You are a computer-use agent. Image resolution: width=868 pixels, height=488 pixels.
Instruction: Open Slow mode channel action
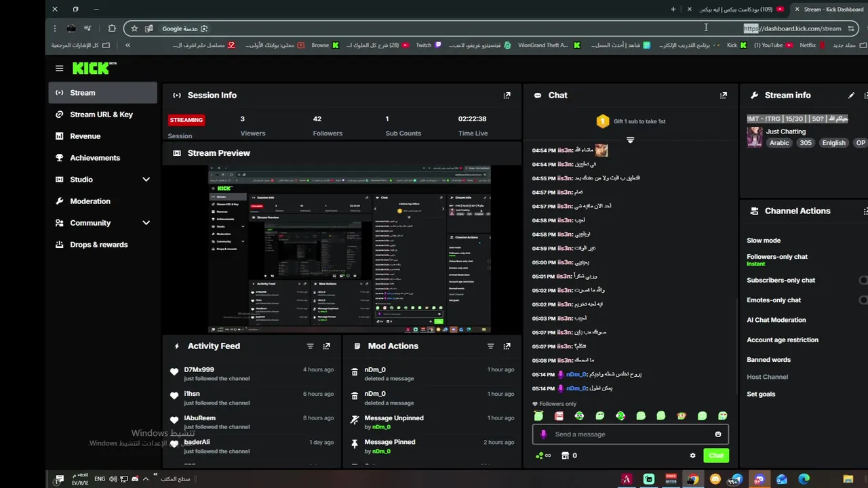(x=764, y=241)
